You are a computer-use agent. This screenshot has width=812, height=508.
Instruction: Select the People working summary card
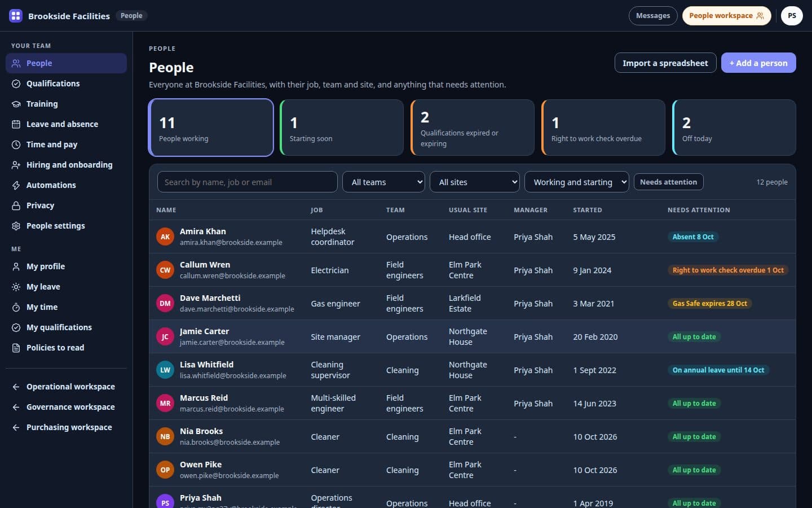(x=211, y=128)
